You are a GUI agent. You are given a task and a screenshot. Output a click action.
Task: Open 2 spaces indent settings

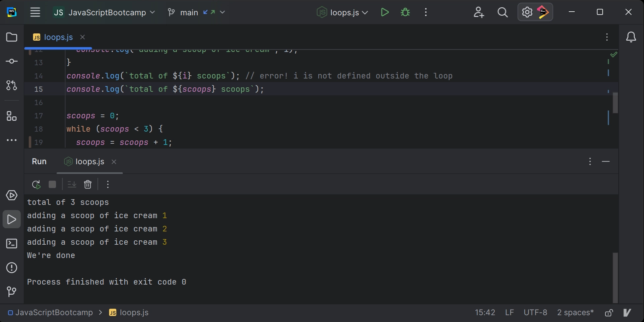[x=575, y=312]
